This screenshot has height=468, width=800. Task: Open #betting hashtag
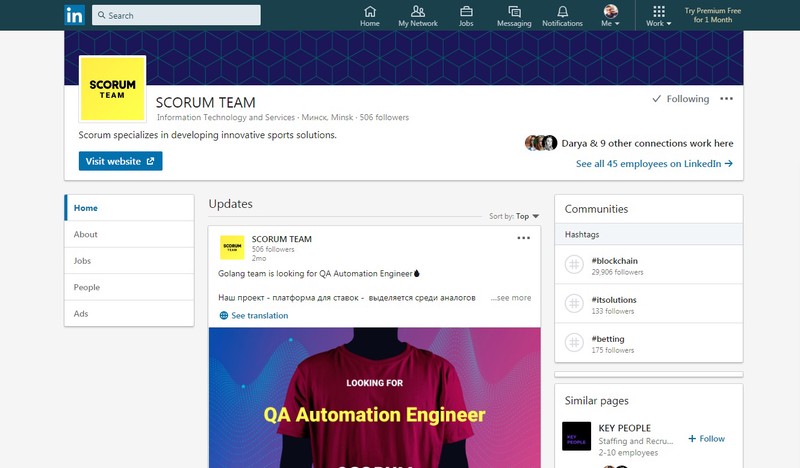pos(608,339)
